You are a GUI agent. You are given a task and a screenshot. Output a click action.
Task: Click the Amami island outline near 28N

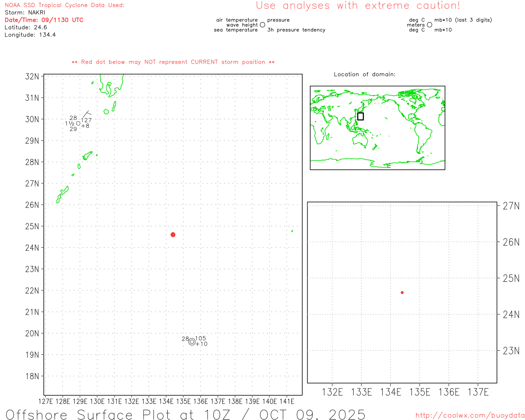pyautogui.click(x=88, y=155)
